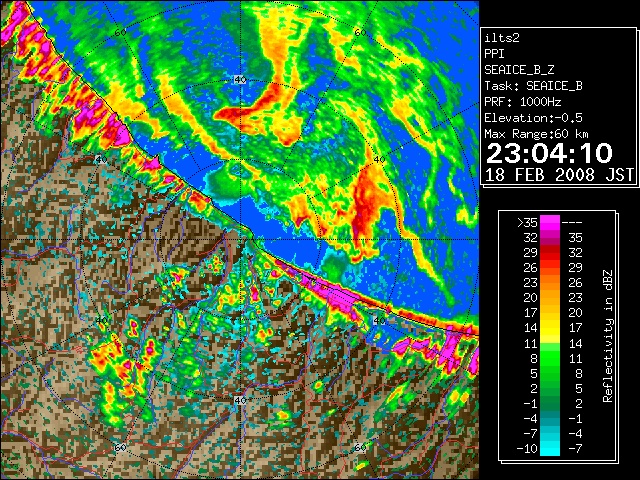Select the '---' legend entry

point(572,222)
